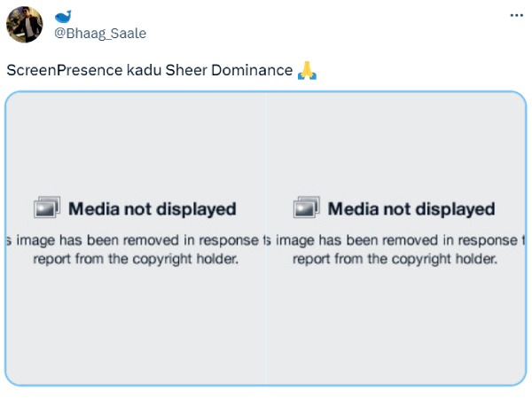Click the left media placeholder icon

click(x=46, y=207)
